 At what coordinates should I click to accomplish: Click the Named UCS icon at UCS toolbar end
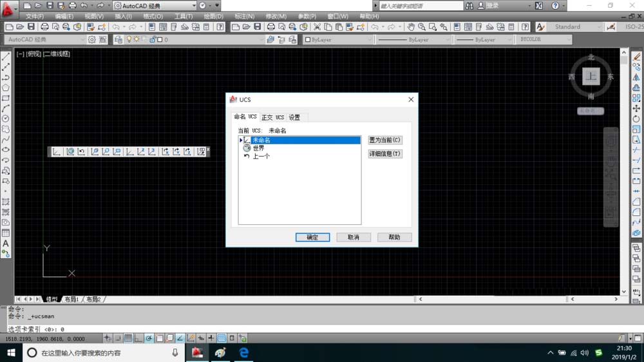pyautogui.click(x=200, y=151)
